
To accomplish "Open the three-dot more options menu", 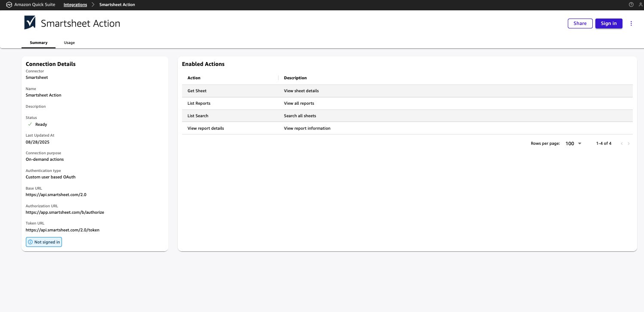I will pos(631,24).
